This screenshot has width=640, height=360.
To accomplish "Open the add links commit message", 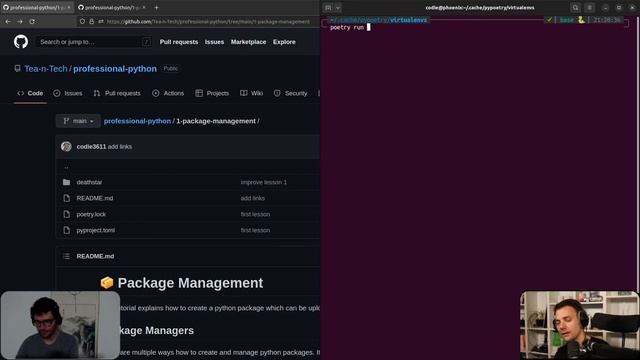I will click(x=120, y=147).
